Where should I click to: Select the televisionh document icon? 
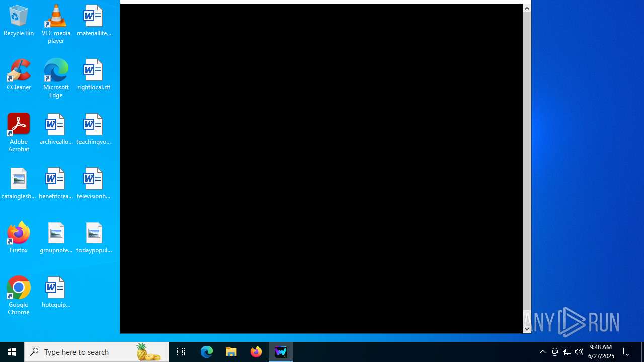(x=94, y=184)
